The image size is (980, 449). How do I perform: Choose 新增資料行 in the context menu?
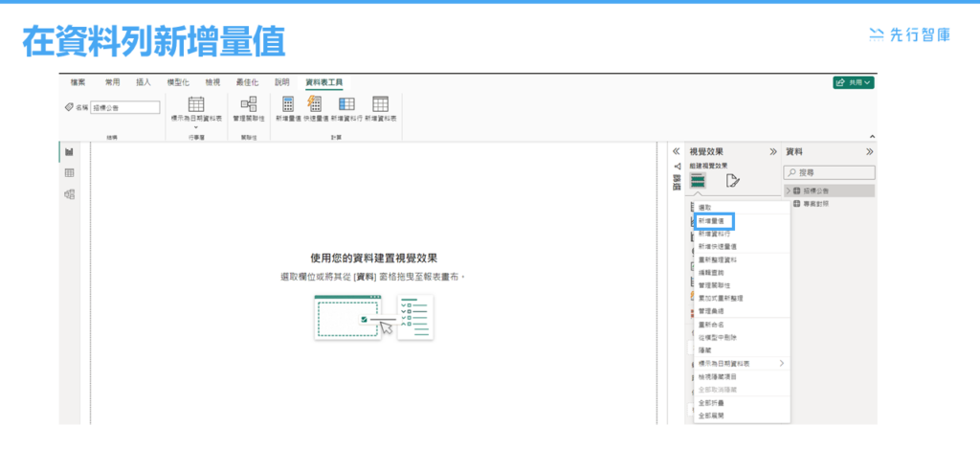point(742,234)
